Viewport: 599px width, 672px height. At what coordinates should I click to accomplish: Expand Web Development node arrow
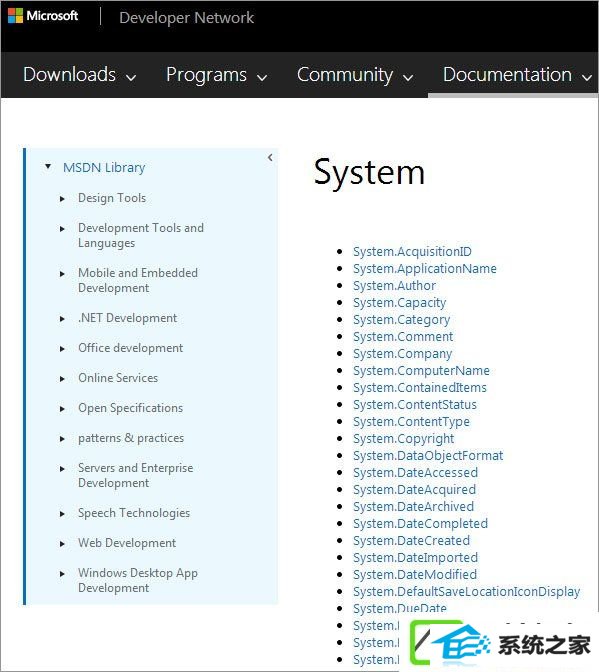pyautogui.click(x=62, y=544)
